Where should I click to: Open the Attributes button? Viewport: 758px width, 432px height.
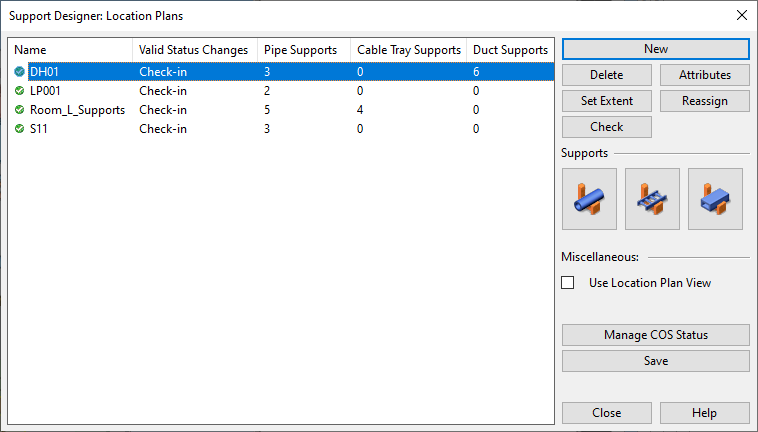(x=704, y=75)
